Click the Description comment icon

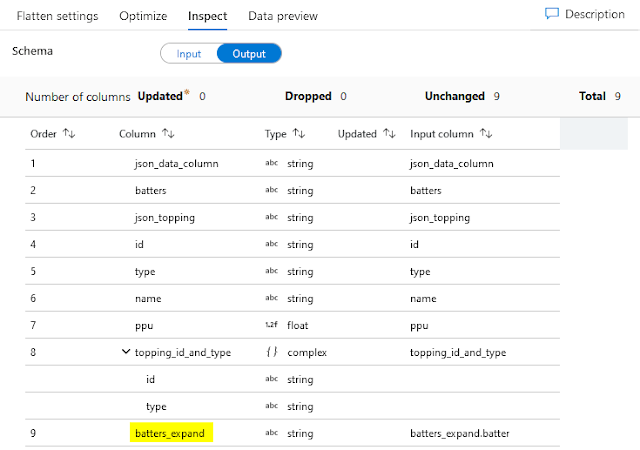tap(552, 15)
